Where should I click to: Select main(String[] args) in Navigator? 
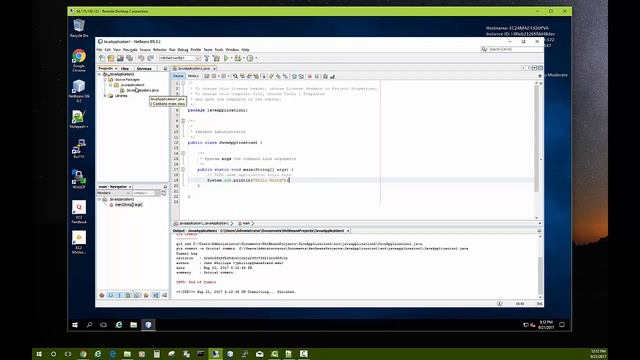pyautogui.click(x=128, y=204)
